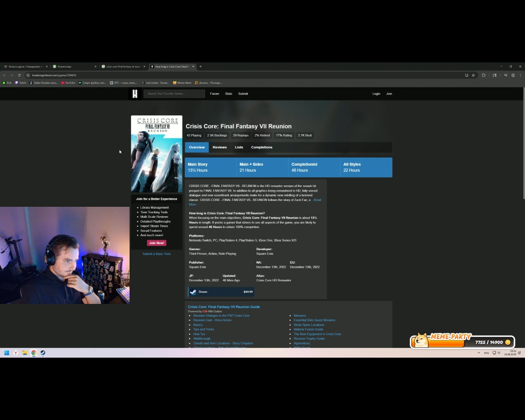Bookmark this page with the star icon
The height and width of the screenshot is (420, 525).
coord(473,75)
